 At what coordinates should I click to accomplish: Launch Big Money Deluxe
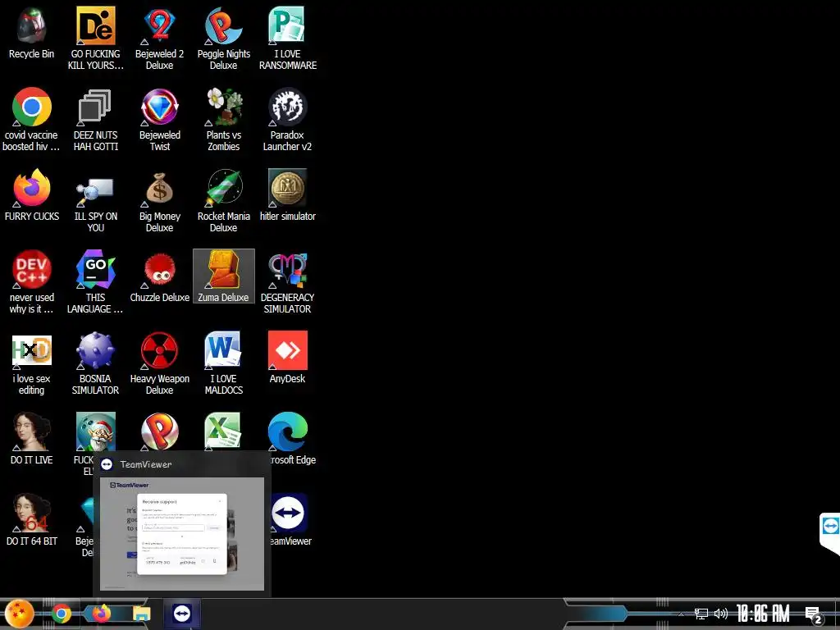coord(160,201)
